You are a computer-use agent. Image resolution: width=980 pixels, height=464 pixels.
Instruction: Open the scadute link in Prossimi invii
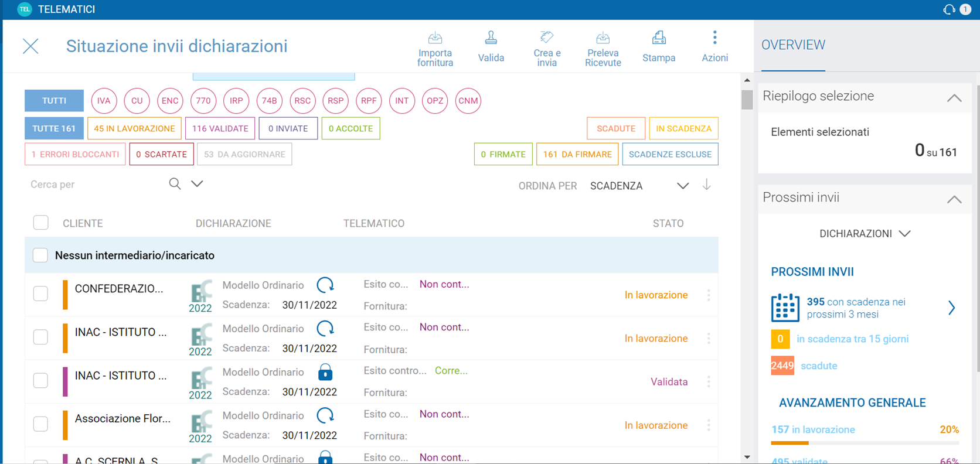tap(819, 366)
